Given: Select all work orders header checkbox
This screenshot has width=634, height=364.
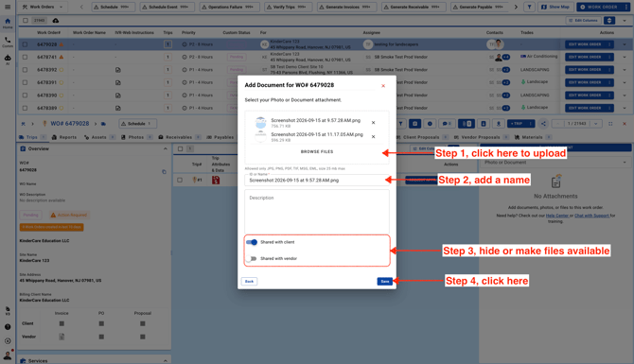Looking at the screenshot, I should (26, 20).
